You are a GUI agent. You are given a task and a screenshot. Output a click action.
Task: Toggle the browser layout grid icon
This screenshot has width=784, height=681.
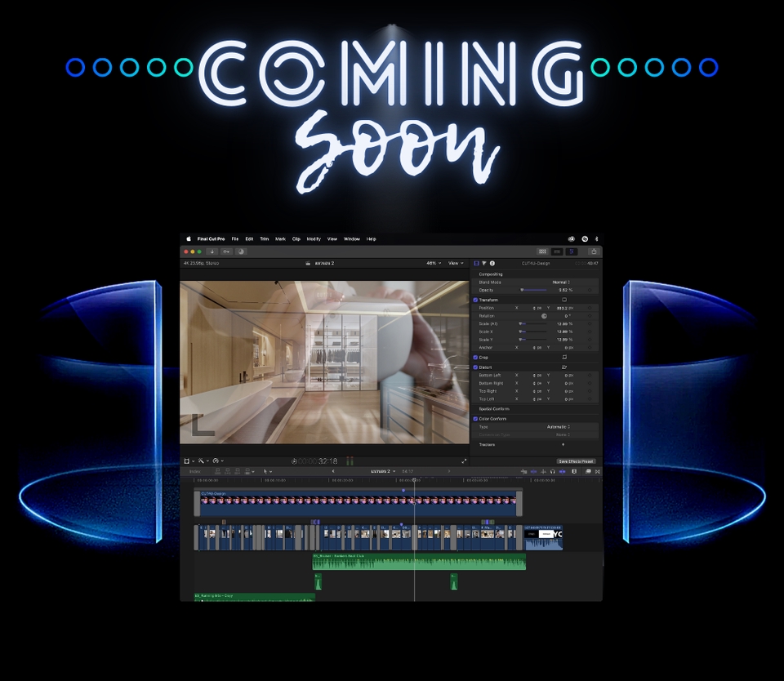click(542, 251)
